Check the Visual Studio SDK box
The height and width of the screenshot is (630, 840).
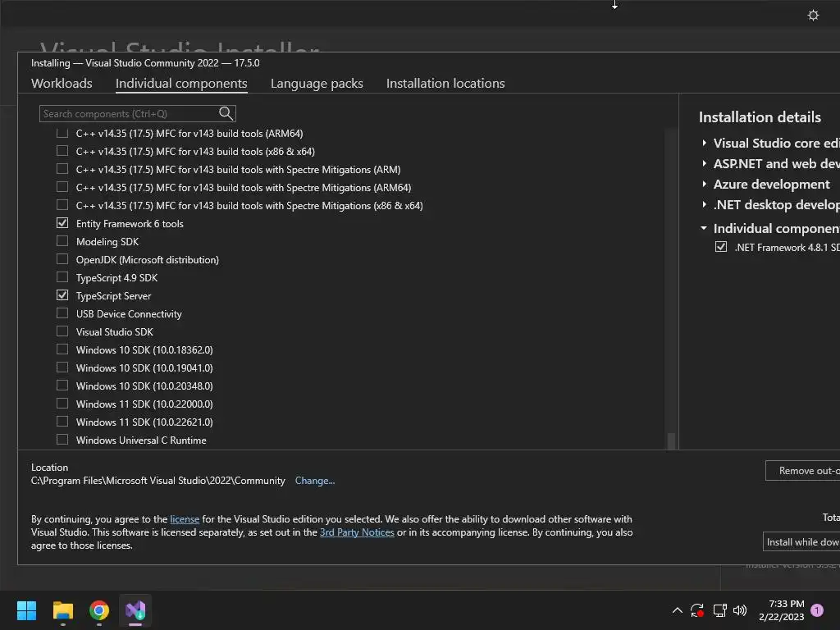click(x=62, y=331)
